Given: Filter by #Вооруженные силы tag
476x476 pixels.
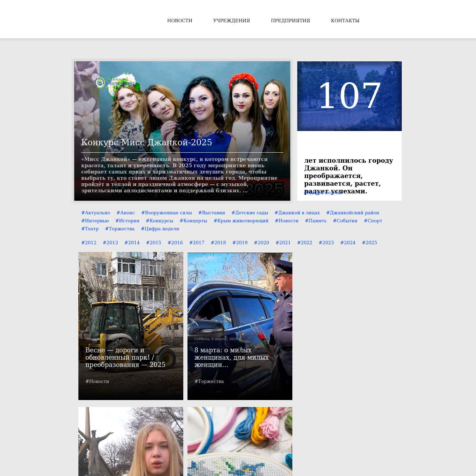Looking at the screenshot, I should coord(167,213).
